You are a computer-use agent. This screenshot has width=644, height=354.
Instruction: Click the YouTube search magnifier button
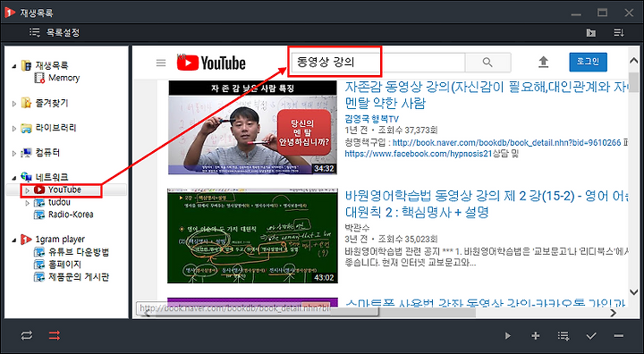pos(487,63)
